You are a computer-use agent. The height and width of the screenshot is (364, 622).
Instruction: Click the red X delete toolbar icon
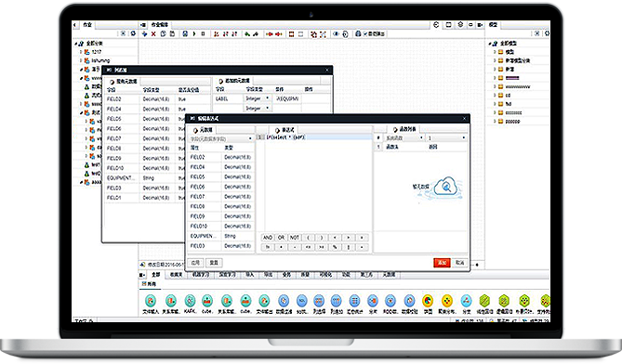click(153, 34)
